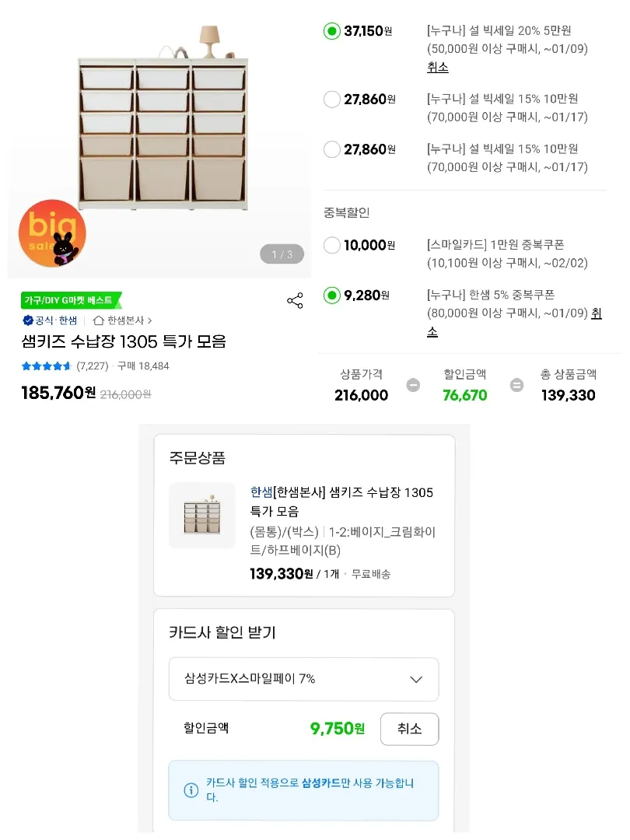This screenshot has height=840, width=630.
Task: Open the 한샘본사 store home icon
Action: [98, 320]
